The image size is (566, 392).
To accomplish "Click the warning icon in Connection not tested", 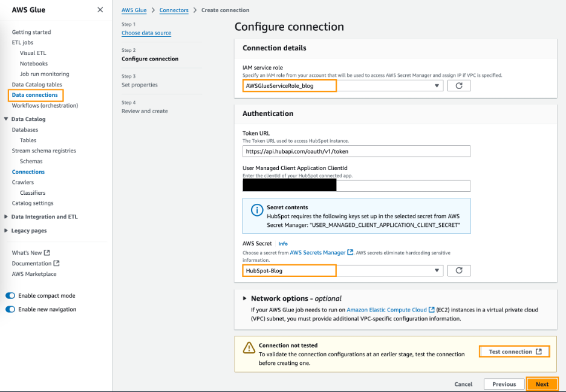I will pos(249,348).
